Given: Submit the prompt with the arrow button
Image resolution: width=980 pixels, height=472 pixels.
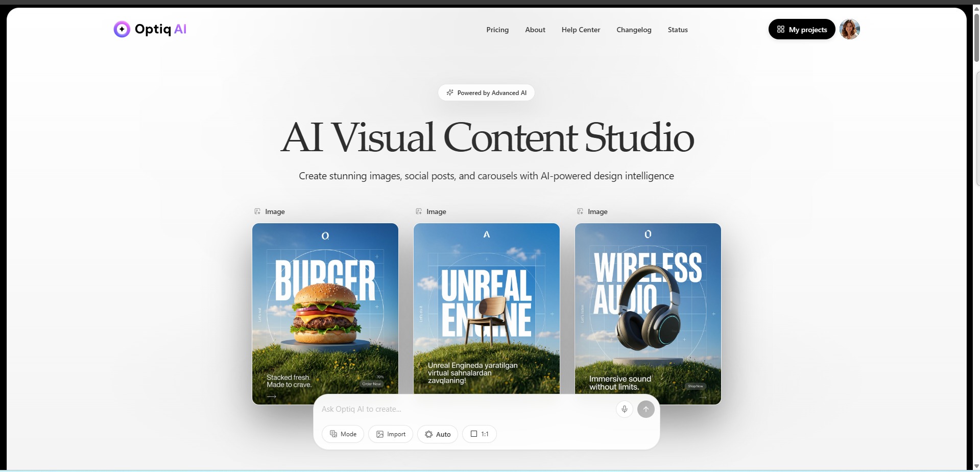Looking at the screenshot, I should pos(646,409).
